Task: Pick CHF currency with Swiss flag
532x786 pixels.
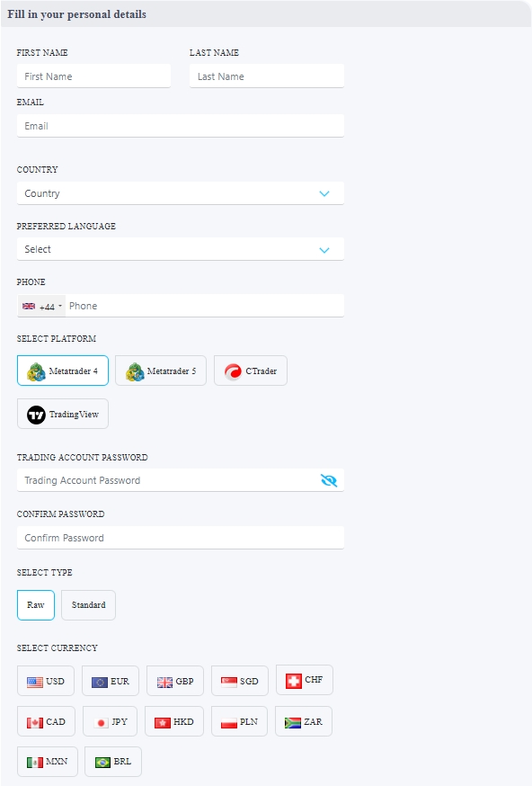Action: pos(305,681)
